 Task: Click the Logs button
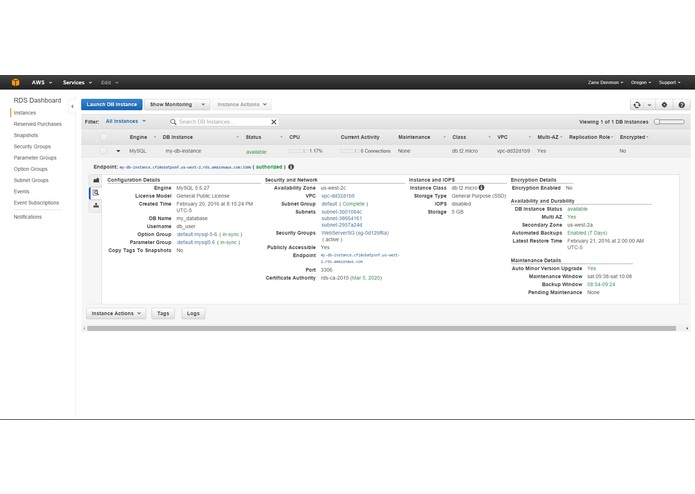[193, 314]
